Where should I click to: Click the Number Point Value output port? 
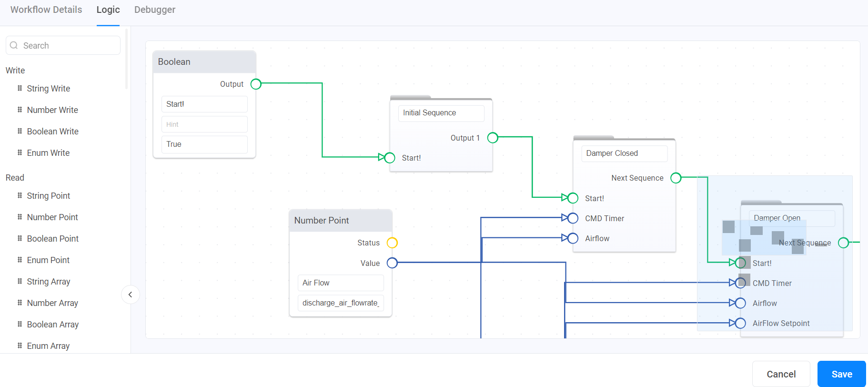coord(392,263)
